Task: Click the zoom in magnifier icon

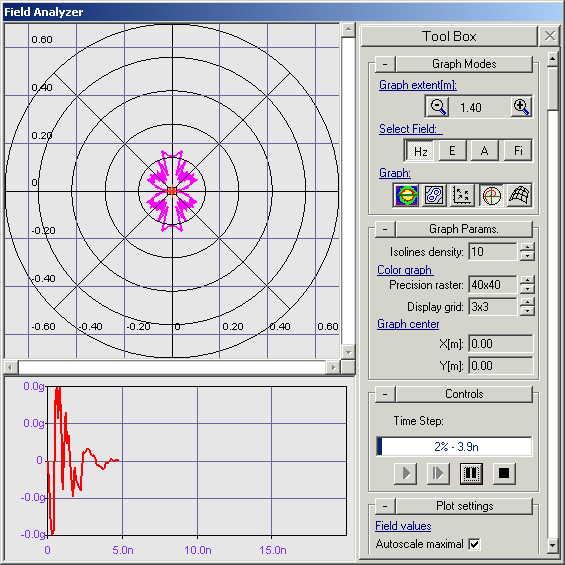Action: tap(521, 107)
